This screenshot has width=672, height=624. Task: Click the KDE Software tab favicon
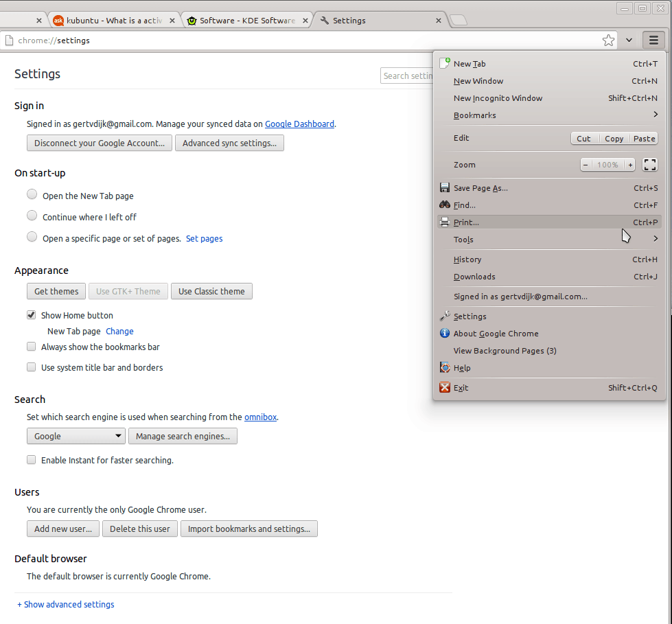(x=192, y=20)
